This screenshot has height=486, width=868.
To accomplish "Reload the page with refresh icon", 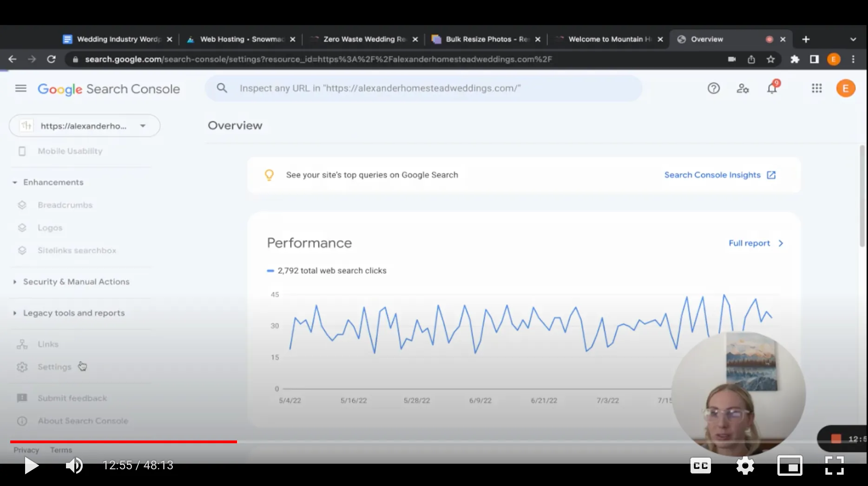I will (x=51, y=59).
